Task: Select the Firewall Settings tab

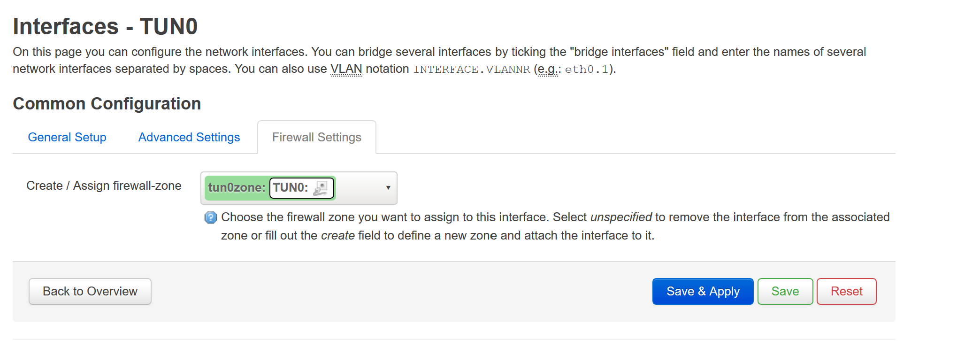Action: 317,137
